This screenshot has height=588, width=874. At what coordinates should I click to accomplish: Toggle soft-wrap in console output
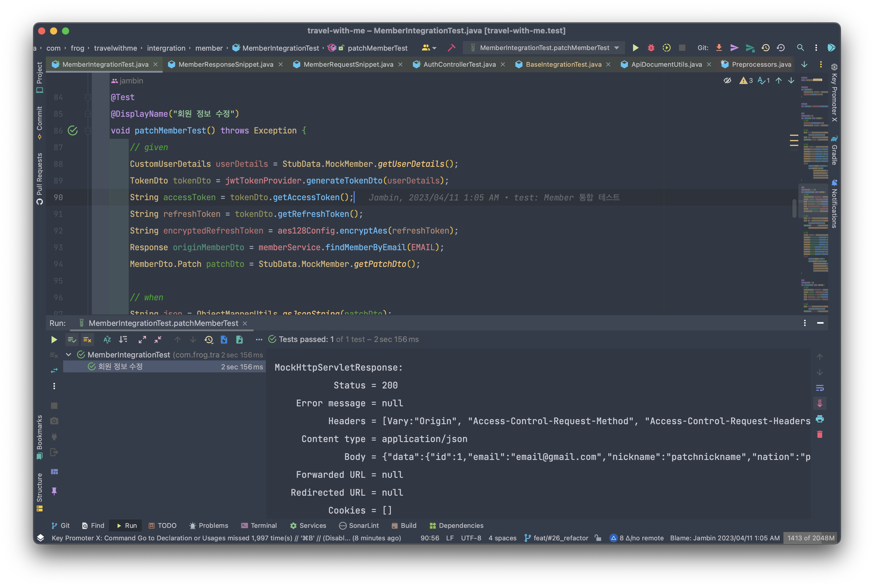pos(819,388)
